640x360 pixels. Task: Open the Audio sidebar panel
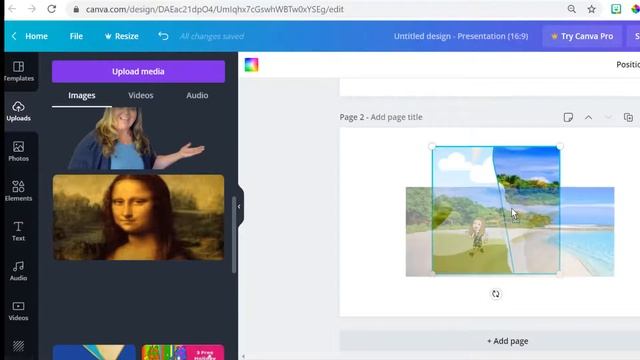(18, 271)
